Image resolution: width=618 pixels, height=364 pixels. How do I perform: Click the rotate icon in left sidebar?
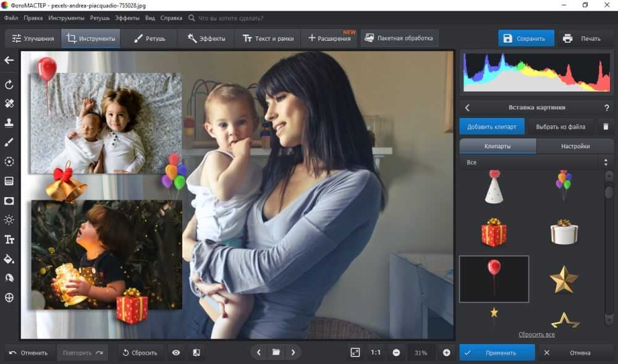point(9,85)
